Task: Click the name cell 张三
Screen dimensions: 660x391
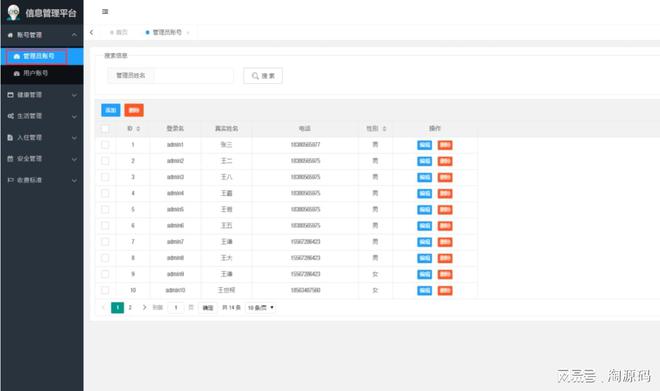Action: 226,145
